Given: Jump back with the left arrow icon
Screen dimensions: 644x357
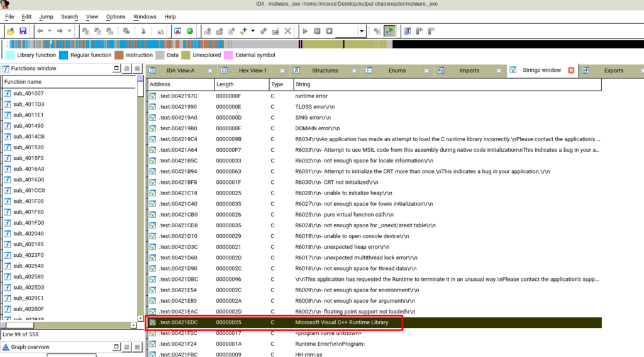Looking at the screenshot, I should coord(40,31).
